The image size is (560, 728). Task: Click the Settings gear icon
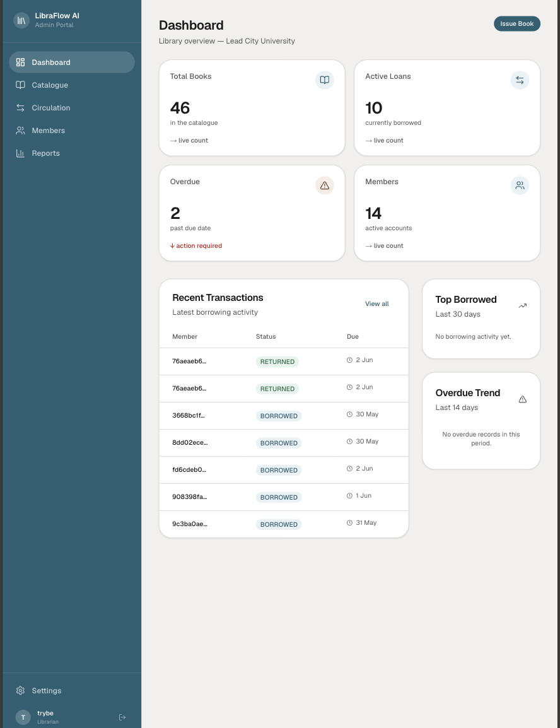20,690
